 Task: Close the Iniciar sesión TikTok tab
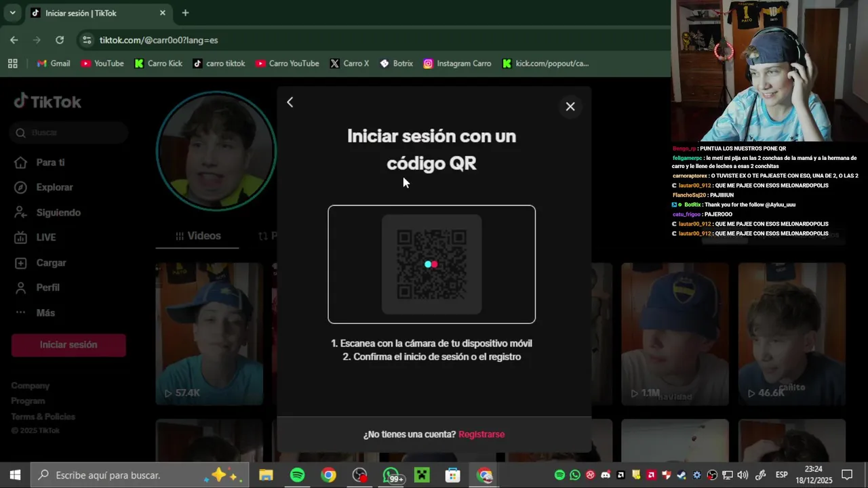pos(163,13)
